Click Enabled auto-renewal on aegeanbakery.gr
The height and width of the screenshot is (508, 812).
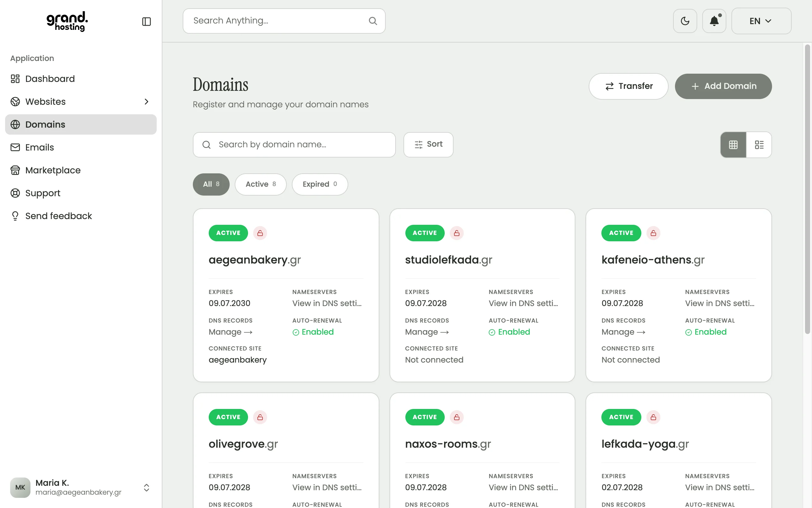[313, 332]
